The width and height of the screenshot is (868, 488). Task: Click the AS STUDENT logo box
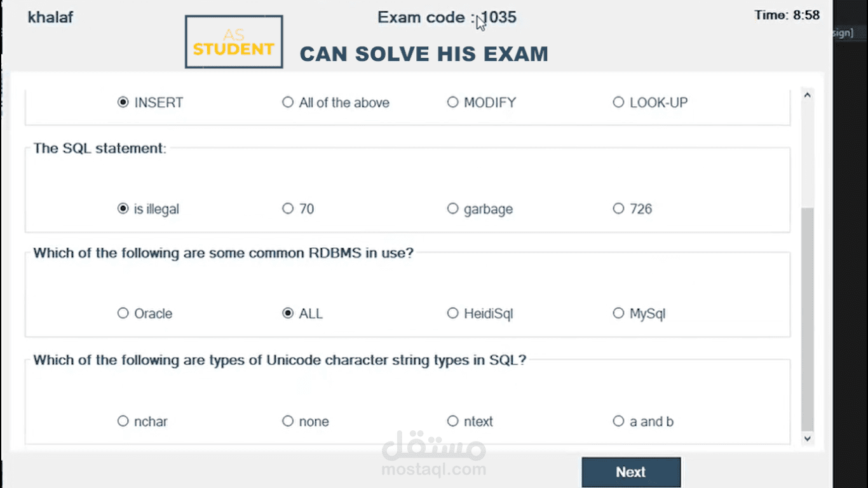point(233,42)
